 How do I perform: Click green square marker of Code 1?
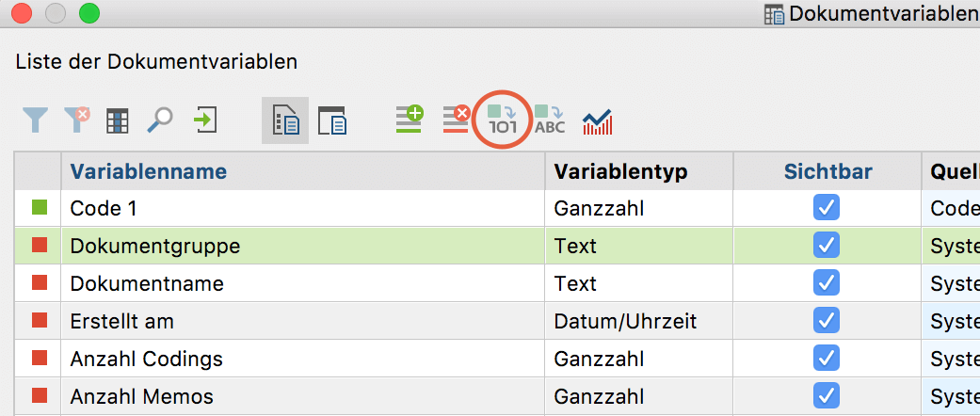40,207
